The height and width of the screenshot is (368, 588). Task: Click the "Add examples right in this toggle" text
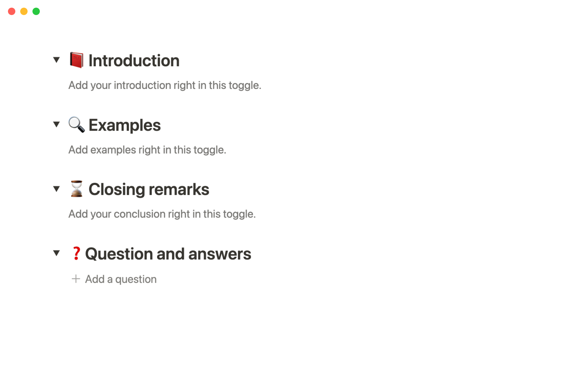click(x=147, y=150)
